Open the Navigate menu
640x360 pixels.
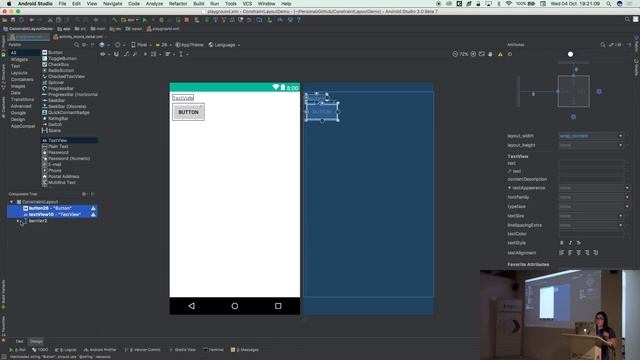(x=112, y=4)
